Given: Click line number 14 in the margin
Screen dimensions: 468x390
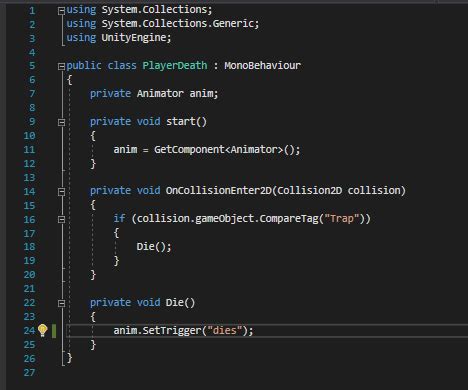Looking at the screenshot, I should (29, 191).
